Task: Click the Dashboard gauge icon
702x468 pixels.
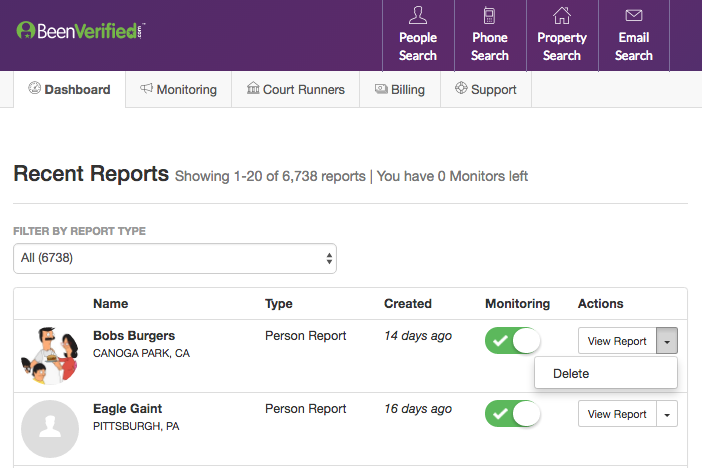Action: coord(34,88)
